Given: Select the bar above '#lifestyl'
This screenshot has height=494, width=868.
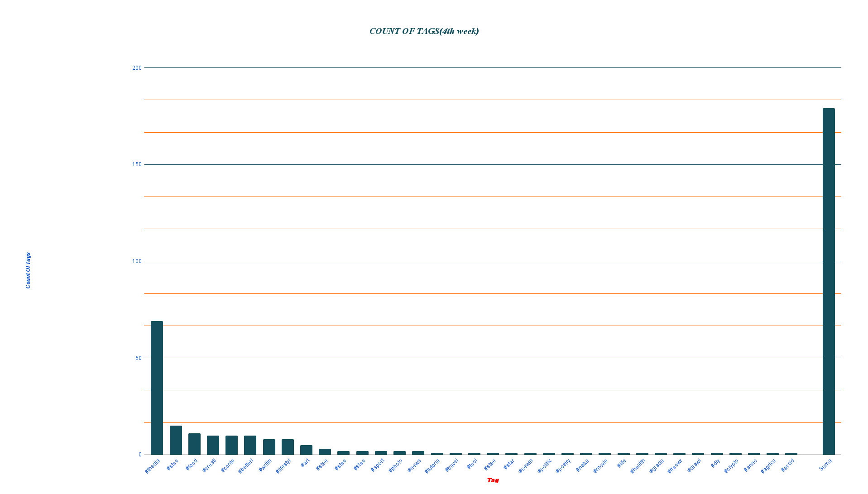Looking at the screenshot, I should [x=288, y=447].
